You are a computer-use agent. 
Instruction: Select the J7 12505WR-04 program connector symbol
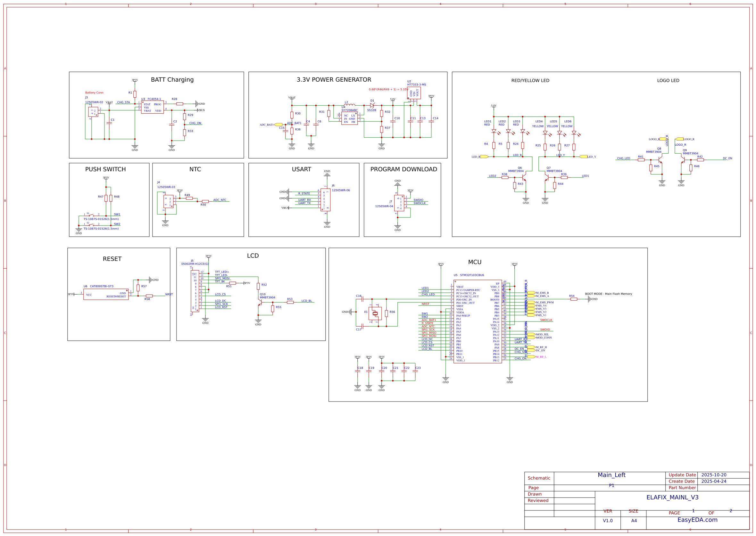tap(399, 203)
